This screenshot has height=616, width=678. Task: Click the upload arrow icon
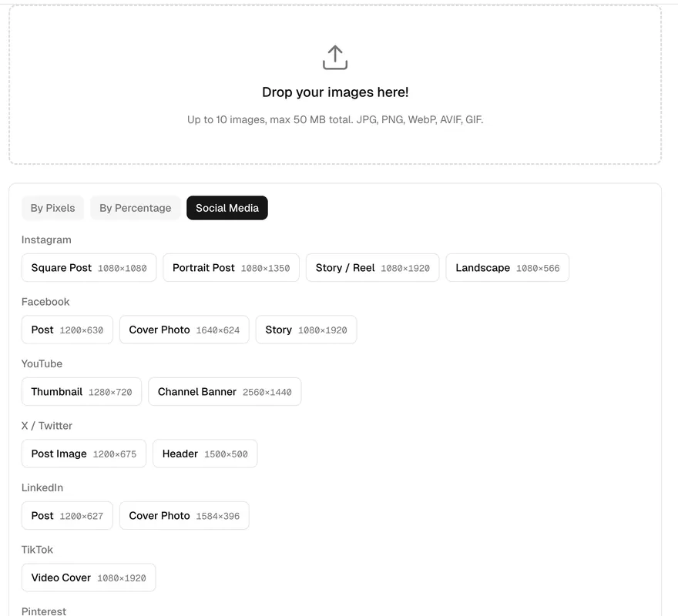click(335, 58)
